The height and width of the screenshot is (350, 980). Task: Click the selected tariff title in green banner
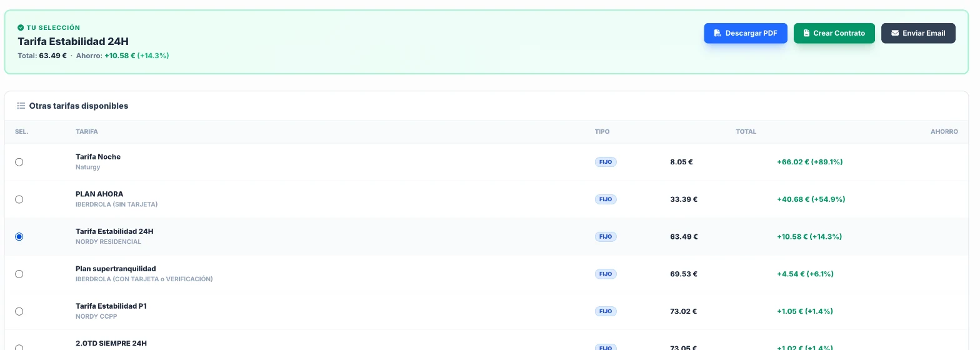tap(73, 41)
